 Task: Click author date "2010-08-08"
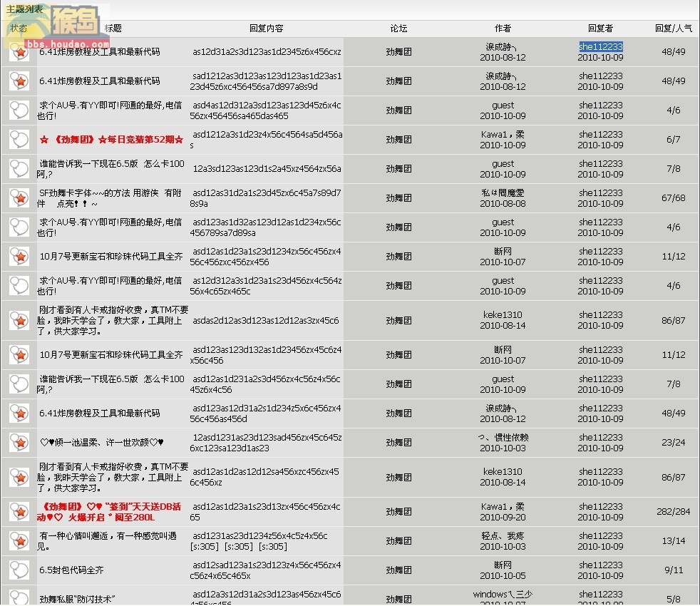[x=503, y=204]
